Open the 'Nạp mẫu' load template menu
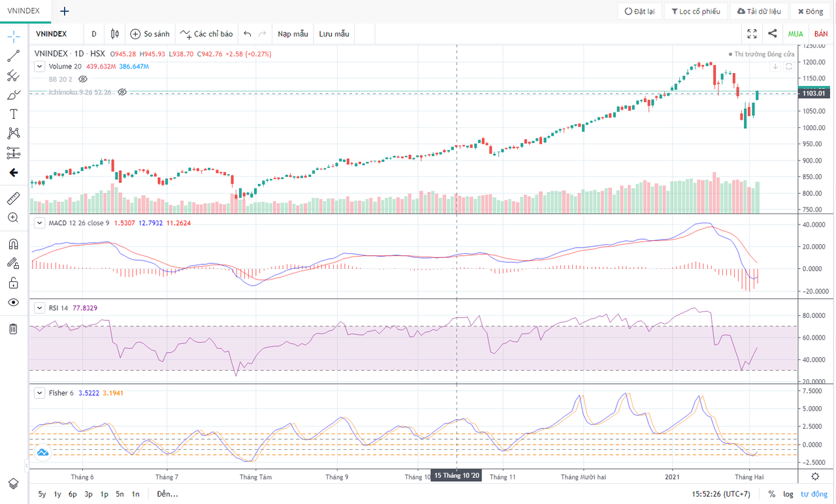Viewport: 836px width, 504px height. coord(293,34)
